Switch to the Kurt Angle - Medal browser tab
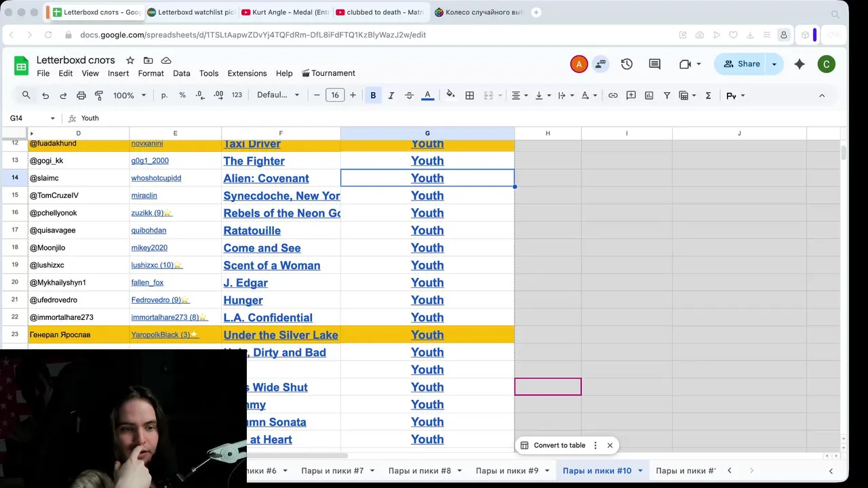 pos(285,12)
